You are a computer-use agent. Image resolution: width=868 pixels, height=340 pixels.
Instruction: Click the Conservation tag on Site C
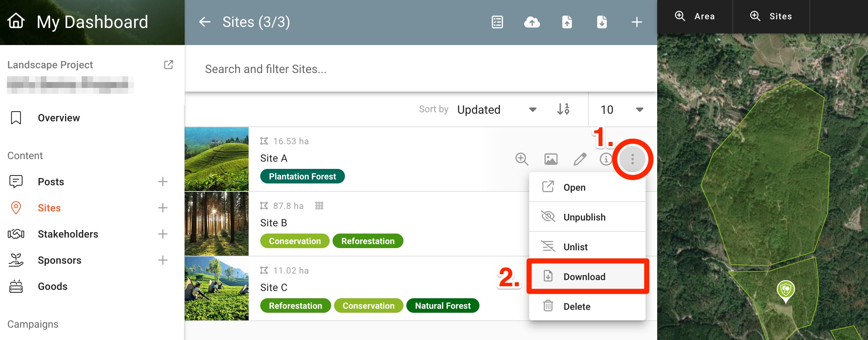click(369, 305)
